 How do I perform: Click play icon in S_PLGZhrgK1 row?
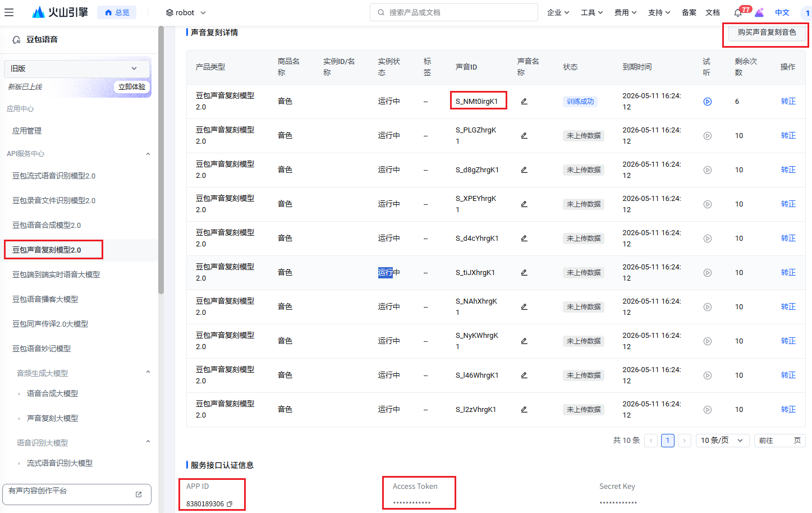point(708,136)
